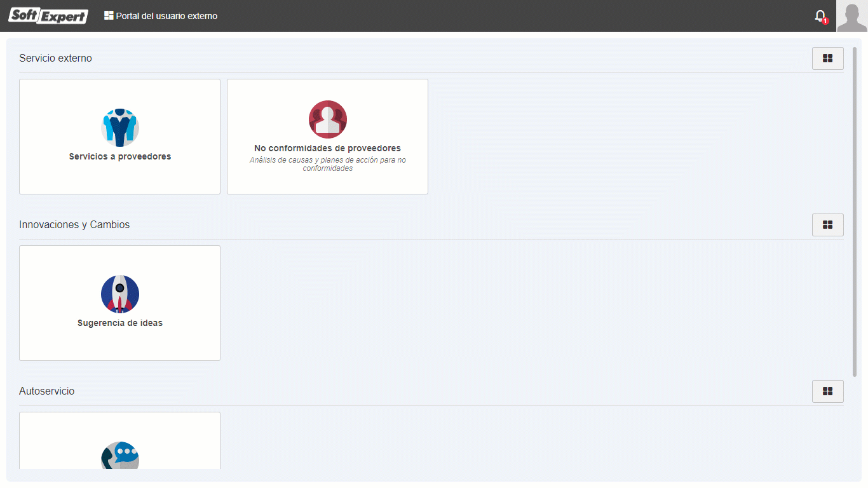Click the Sugerencia de ideas rocket icon
The width and height of the screenshot is (868, 488).
click(120, 294)
